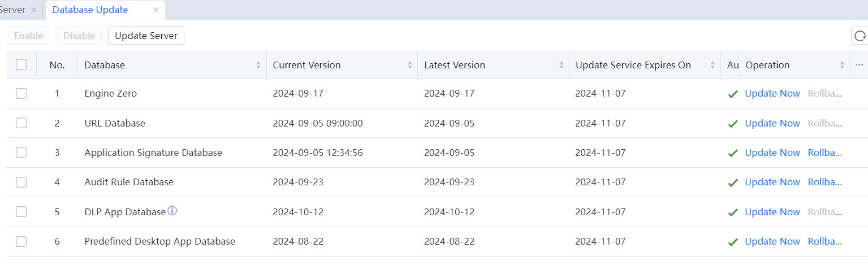Click Update Now for DLP App Database
The image size is (868, 274).
pos(772,212)
